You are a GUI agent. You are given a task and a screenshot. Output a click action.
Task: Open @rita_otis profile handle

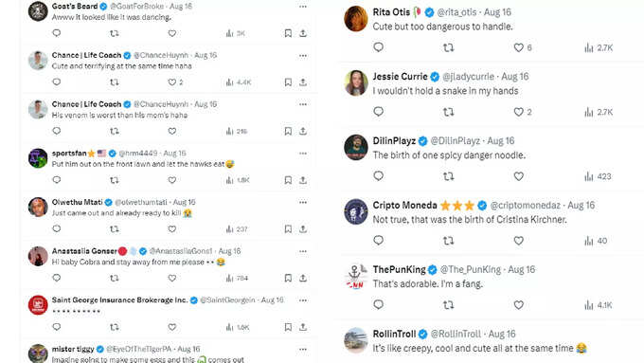[456, 12]
